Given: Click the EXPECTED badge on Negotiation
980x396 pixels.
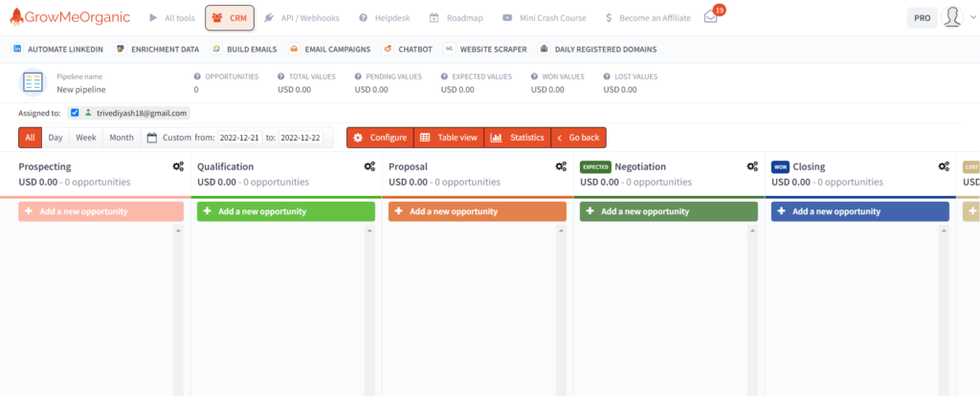Looking at the screenshot, I should [595, 166].
